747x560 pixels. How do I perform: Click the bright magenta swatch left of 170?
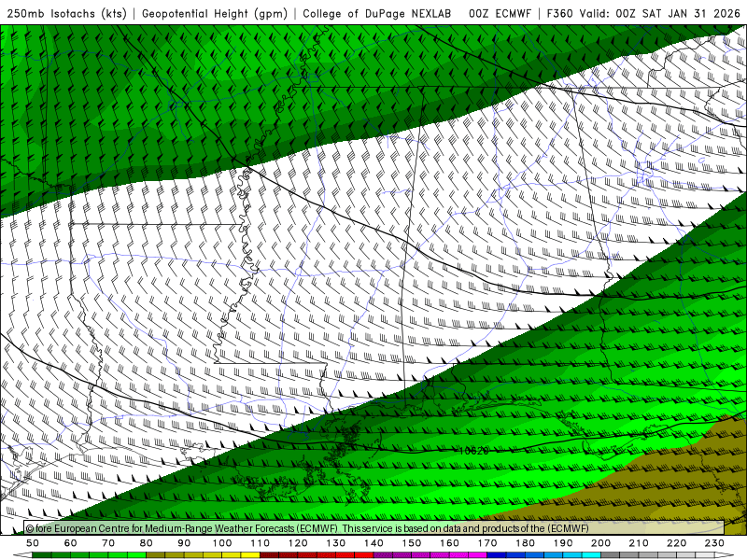(478, 555)
